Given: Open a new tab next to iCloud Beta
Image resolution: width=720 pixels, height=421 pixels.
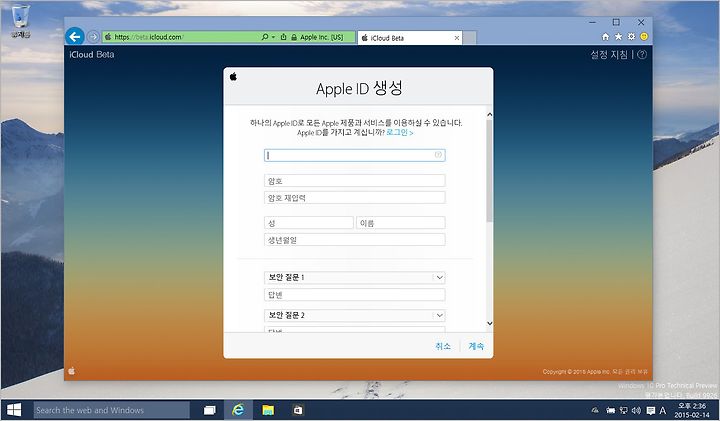Looking at the screenshot, I should pos(469,38).
